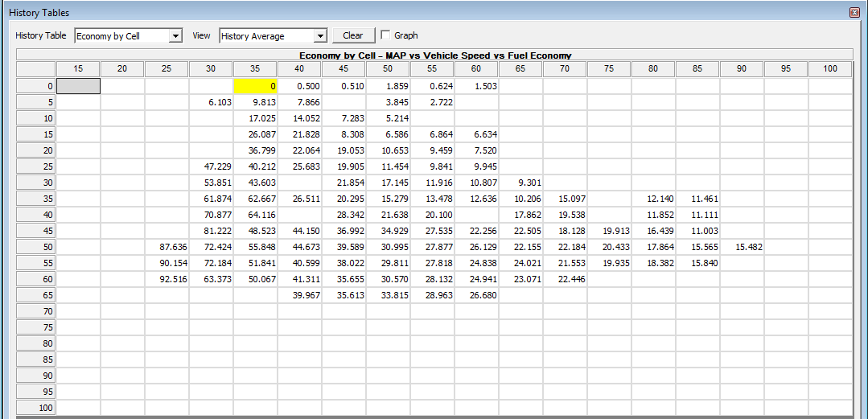Viewport: 868px width, 419px height.
Task: Click the table title Economy by Cell bar
Action: tap(434, 55)
